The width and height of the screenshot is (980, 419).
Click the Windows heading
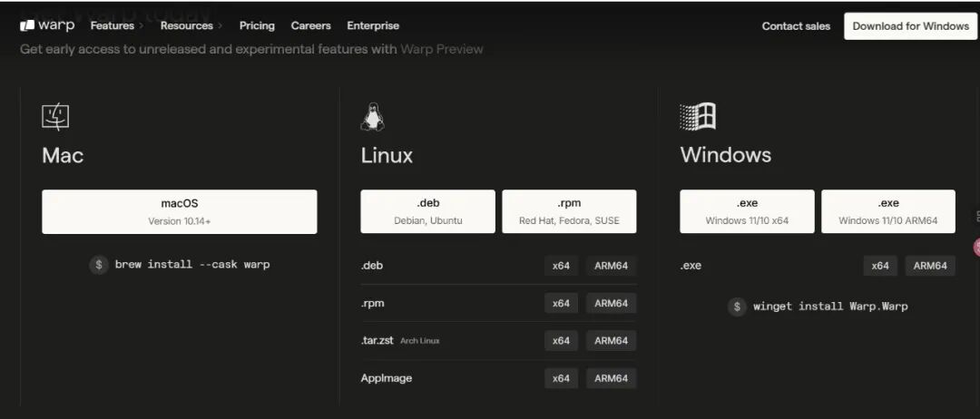(726, 155)
